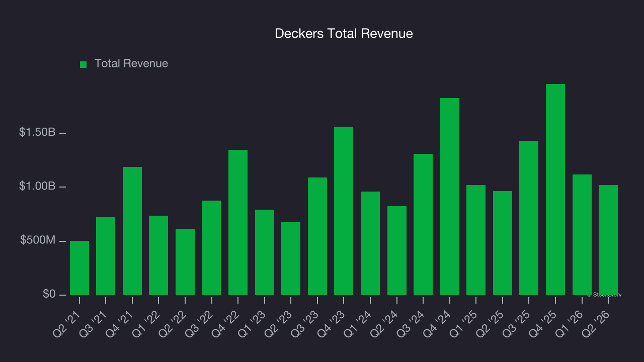This screenshot has width=644, height=362.
Task: Select the Q2 '24 revenue bar
Action: point(397,251)
